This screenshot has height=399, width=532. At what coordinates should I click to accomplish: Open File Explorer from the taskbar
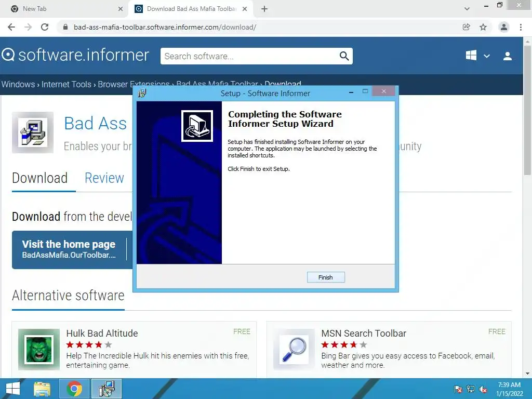[42, 389]
